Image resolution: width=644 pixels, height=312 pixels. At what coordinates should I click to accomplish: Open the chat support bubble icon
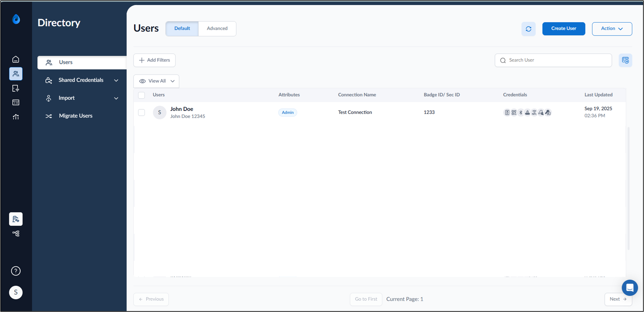tap(630, 288)
